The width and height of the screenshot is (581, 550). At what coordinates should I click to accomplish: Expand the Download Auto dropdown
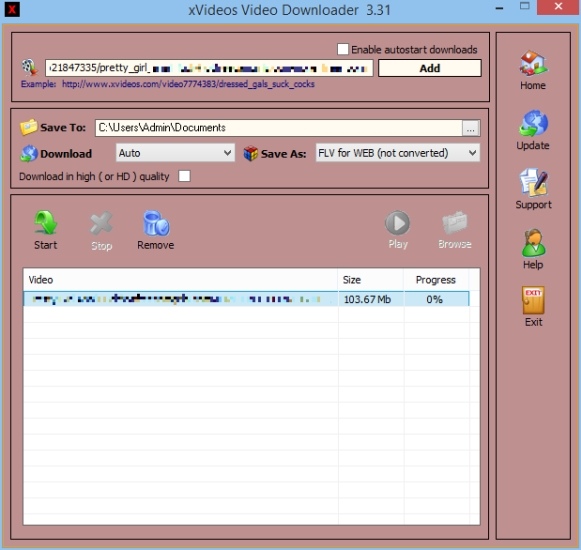pyautogui.click(x=175, y=153)
